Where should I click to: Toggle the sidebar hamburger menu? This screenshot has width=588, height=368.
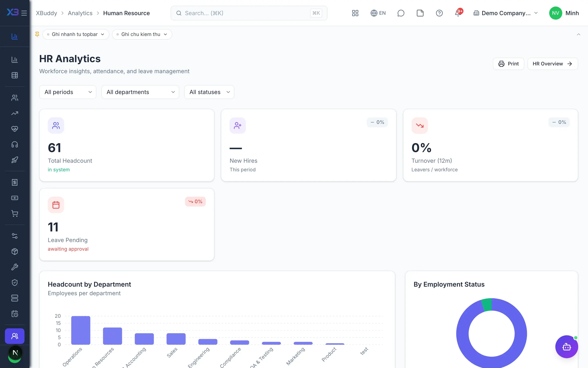[24, 13]
